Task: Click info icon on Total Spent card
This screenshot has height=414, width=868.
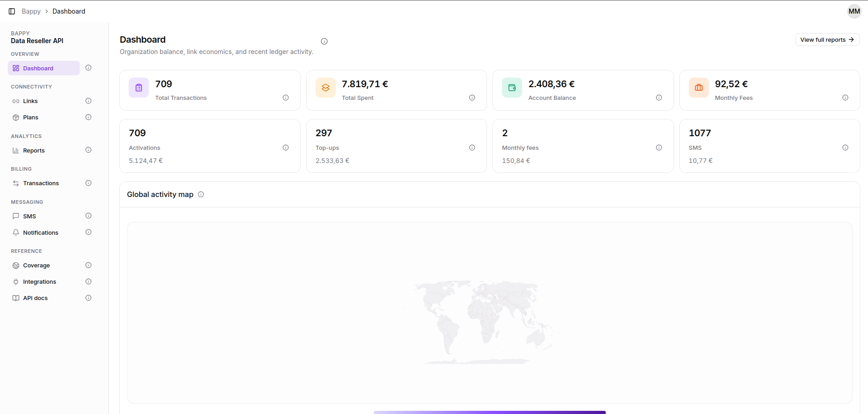Action: (x=472, y=98)
